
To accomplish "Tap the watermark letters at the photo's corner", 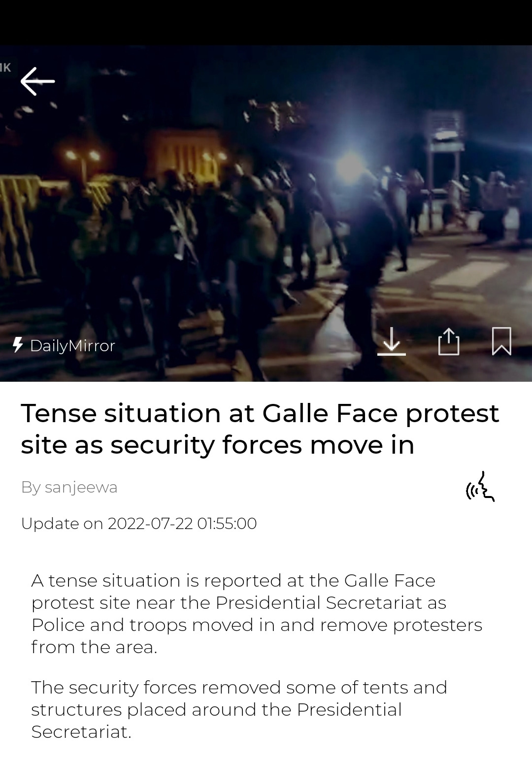I will (5, 67).
